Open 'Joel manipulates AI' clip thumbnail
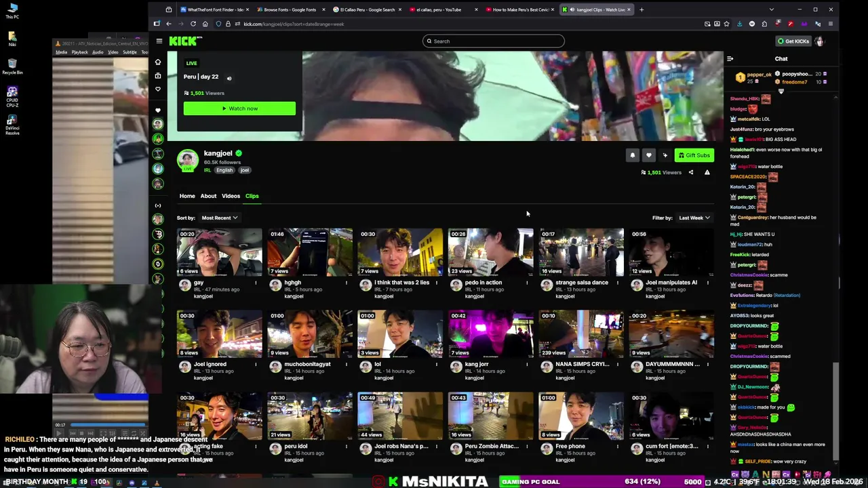 [x=671, y=252]
